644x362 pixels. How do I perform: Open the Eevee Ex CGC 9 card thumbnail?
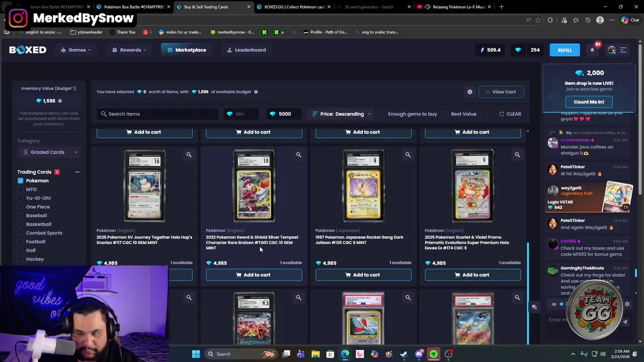(472, 186)
